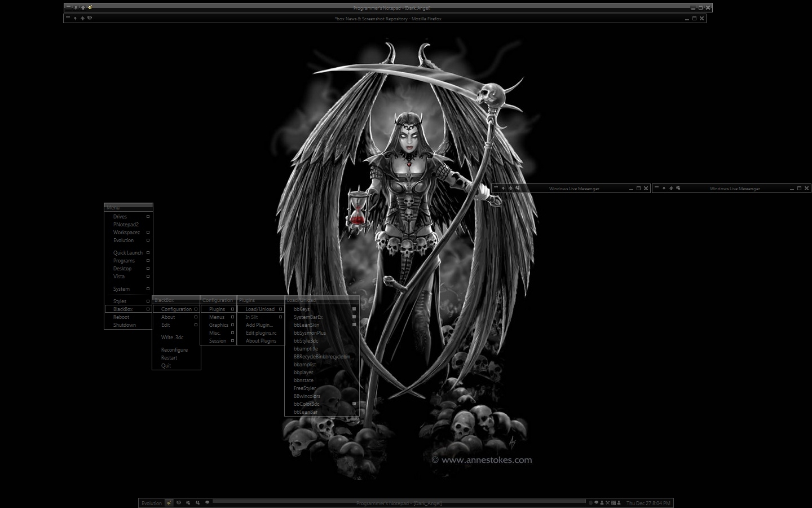812x508 pixels.
Task: Open the About submenu in BlackBox menu
Action: (176, 317)
